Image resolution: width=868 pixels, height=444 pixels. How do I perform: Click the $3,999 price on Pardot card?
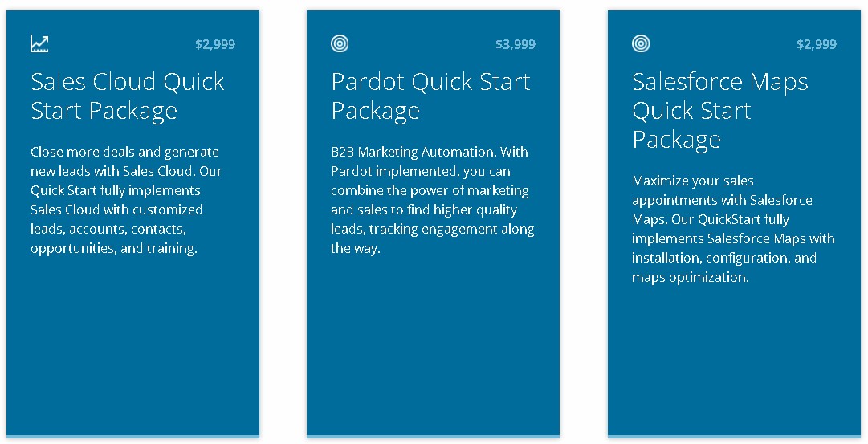point(516,44)
